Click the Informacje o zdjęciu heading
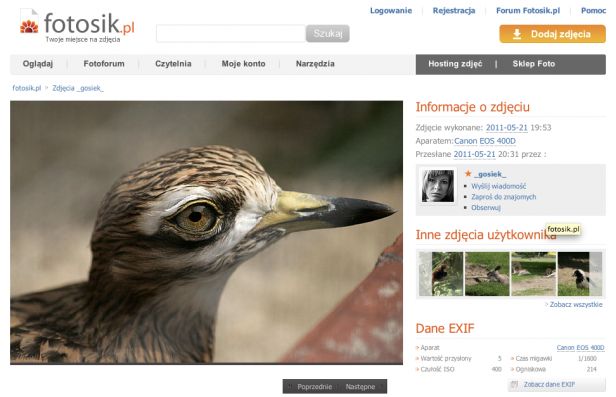Viewport: 616px width, 397px height. click(473, 107)
